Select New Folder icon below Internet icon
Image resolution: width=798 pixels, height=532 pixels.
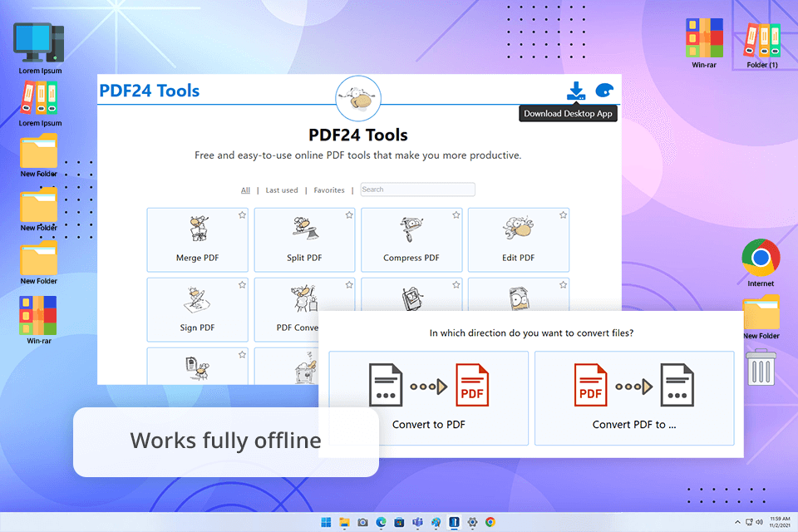pos(761,318)
